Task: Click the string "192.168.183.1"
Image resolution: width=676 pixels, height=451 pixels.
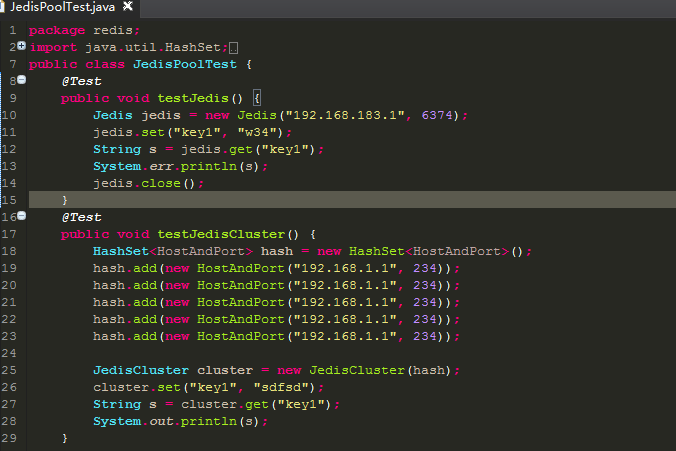Action: 345,115
